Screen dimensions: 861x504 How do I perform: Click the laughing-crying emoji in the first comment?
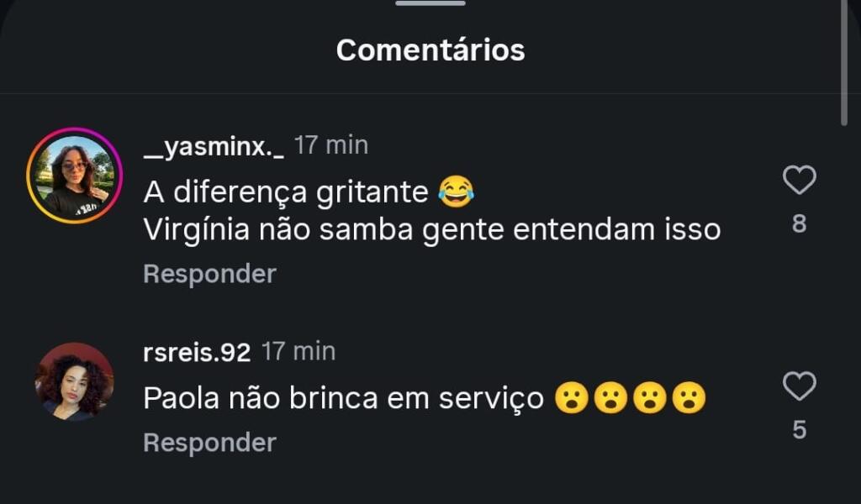[x=456, y=192]
